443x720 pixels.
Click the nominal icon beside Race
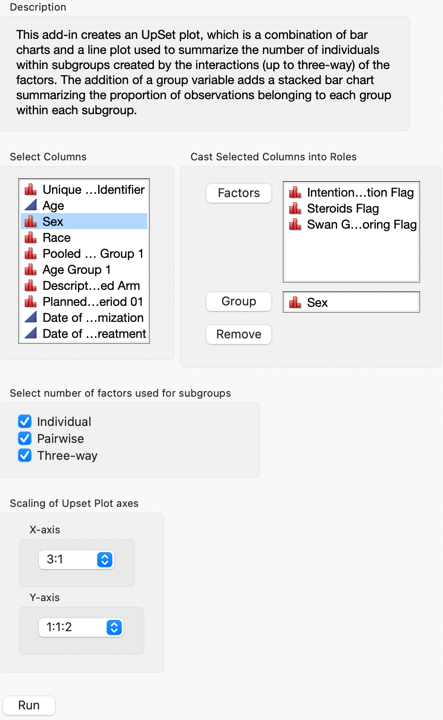[31, 237]
